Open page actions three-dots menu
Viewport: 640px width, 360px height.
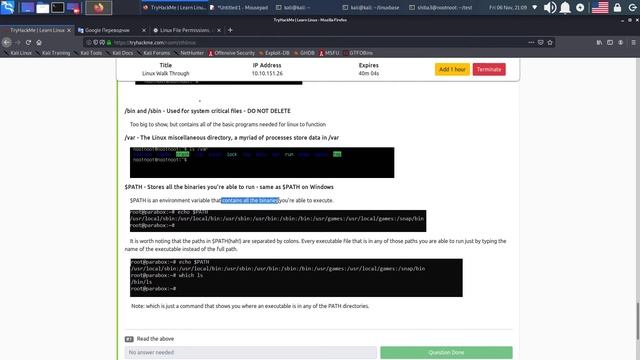point(531,42)
